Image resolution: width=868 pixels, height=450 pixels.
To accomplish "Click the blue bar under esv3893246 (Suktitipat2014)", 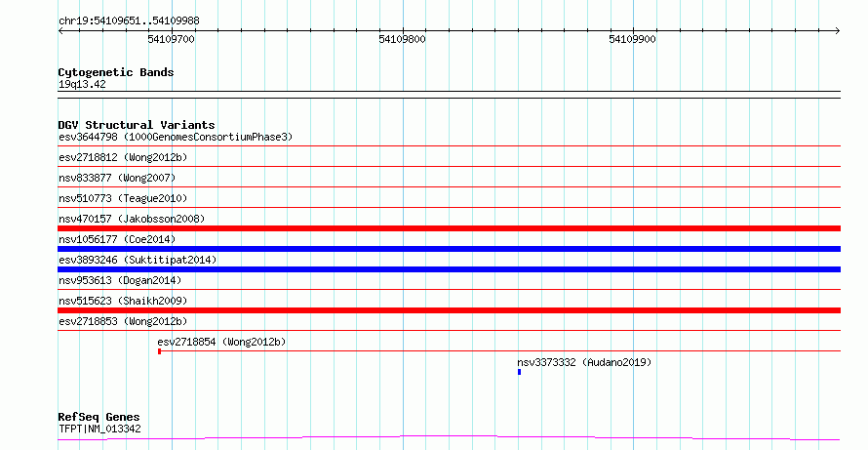I will [449, 269].
